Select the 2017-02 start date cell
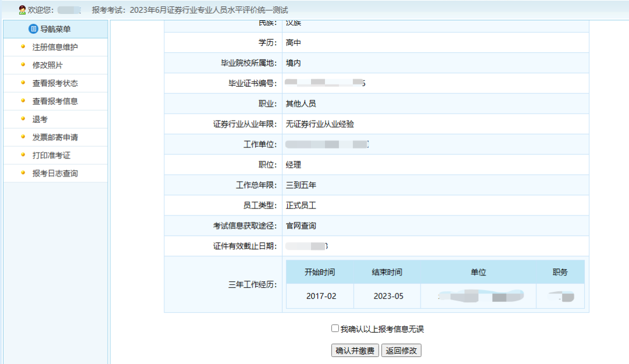Screen dimensions: 629x364 (x=321, y=296)
